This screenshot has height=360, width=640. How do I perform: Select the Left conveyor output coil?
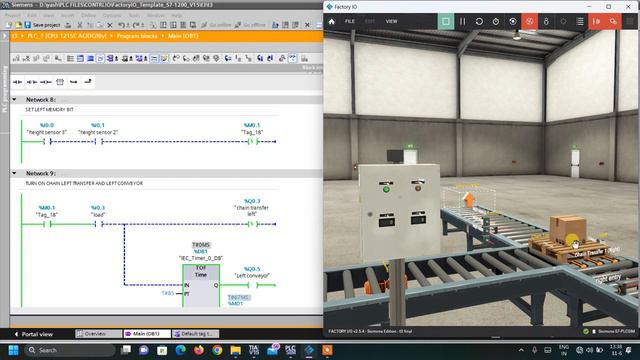click(x=253, y=285)
